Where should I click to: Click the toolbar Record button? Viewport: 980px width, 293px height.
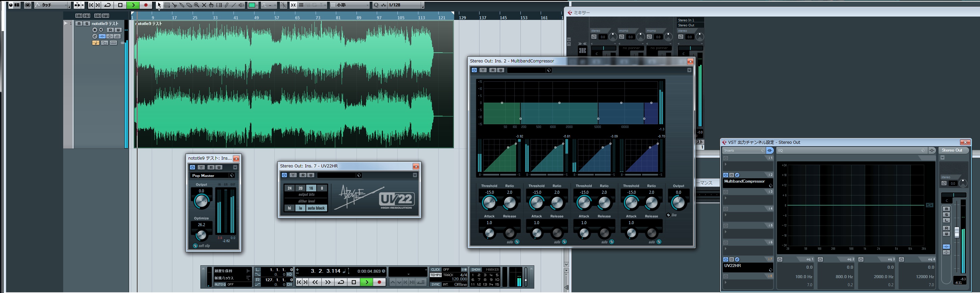[x=146, y=5]
